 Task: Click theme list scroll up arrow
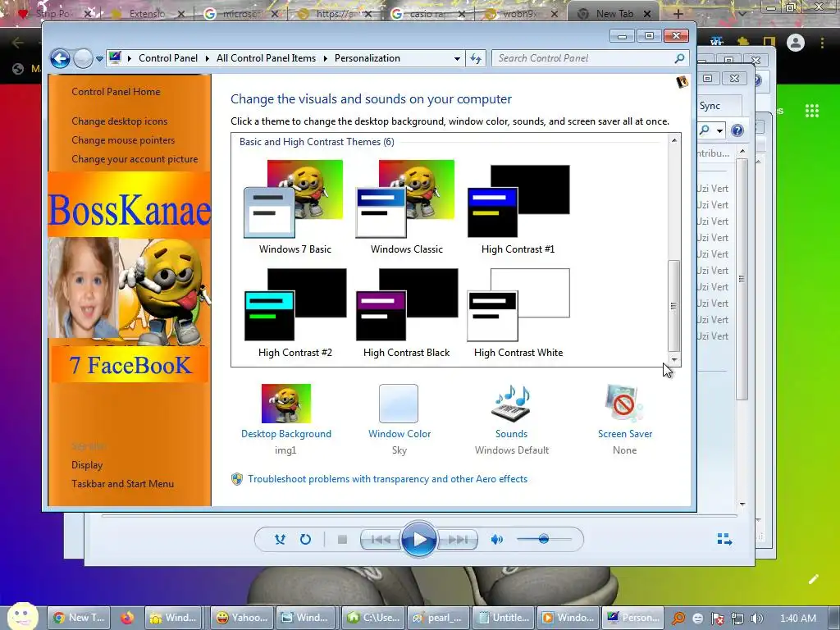674,139
